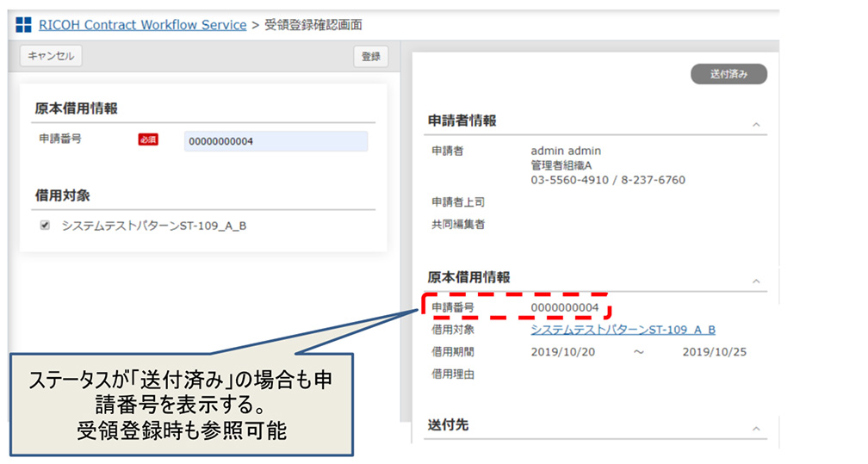Image resolution: width=868 pixels, height=464 pixels.
Task: Collapse the 申請者情報 section chevron
Action: (x=756, y=125)
